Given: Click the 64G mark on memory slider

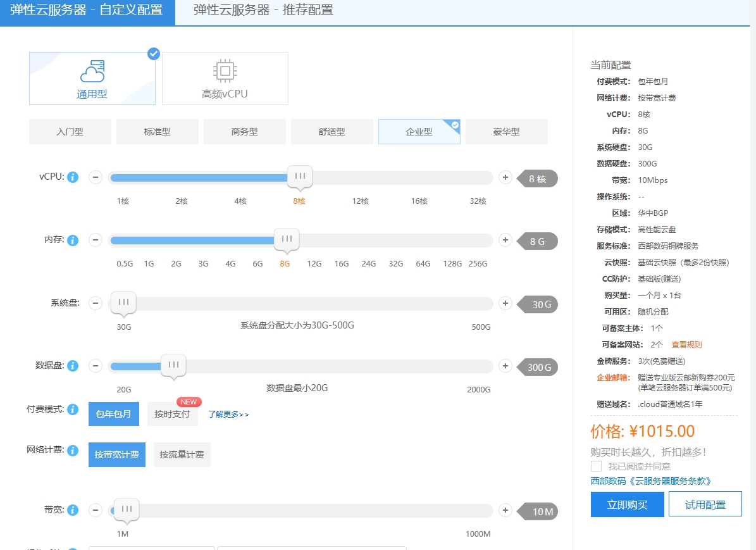Looking at the screenshot, I should point(423,264).
